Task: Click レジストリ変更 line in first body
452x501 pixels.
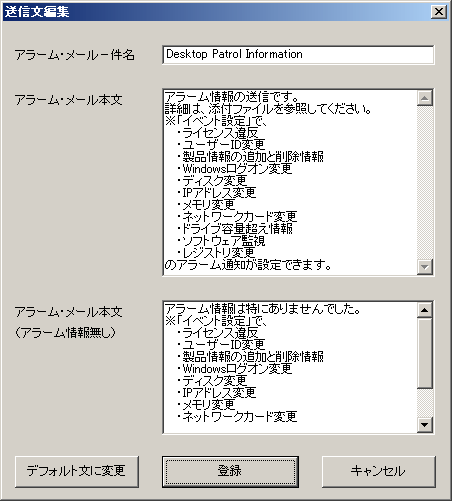Action: [216, 252]
